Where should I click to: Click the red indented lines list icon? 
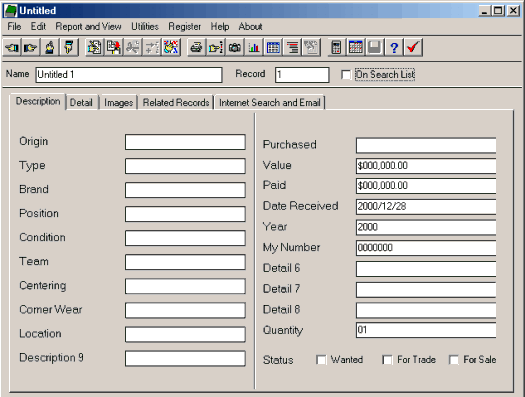[x=292, y=48]
